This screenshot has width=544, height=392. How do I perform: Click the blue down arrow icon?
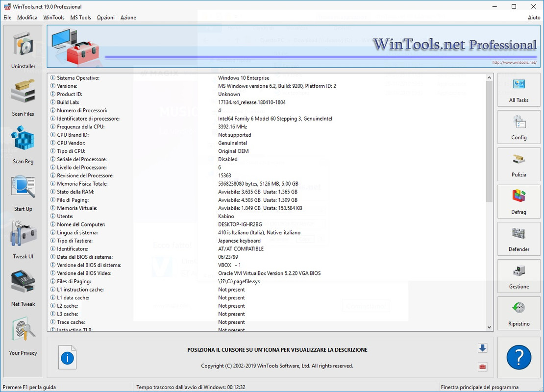(482, 348)
